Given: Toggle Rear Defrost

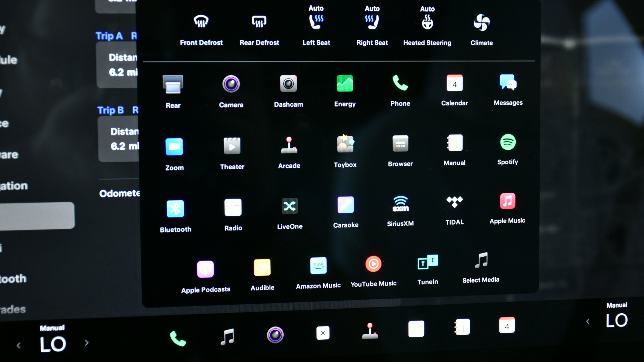Looking at the screenshot, I should 259,30.
